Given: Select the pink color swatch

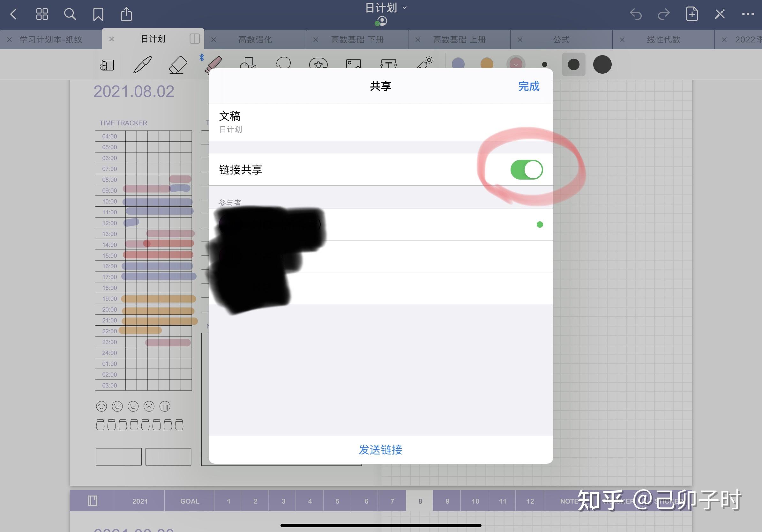Looking at the screenshot, I should click(x=516, y=64).
